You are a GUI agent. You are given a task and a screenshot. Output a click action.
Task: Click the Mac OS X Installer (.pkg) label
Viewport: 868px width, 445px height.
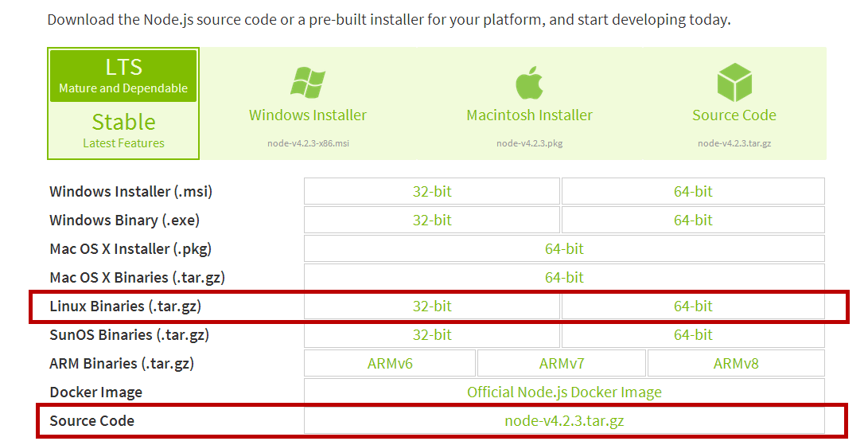tap(130, 249)
